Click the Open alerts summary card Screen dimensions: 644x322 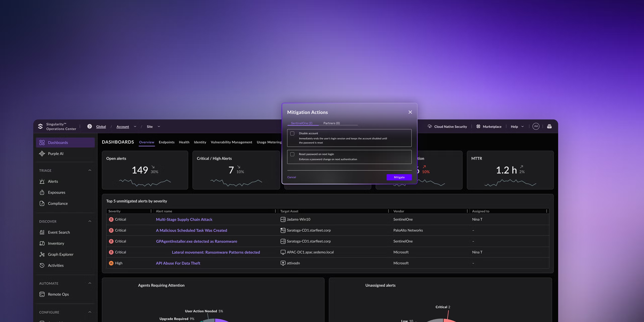click(x=145, y=170)
